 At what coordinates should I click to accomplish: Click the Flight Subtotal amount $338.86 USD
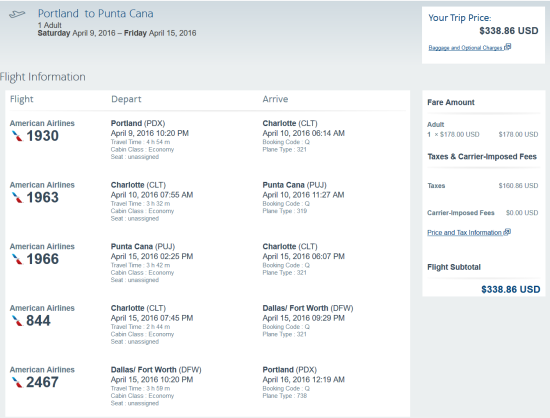510,289
